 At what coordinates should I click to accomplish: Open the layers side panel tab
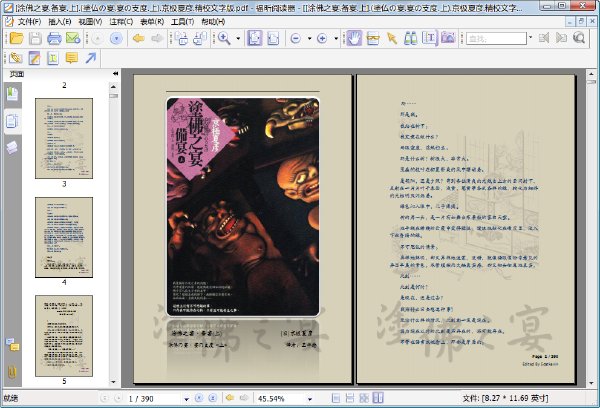(x=13, y=147)
